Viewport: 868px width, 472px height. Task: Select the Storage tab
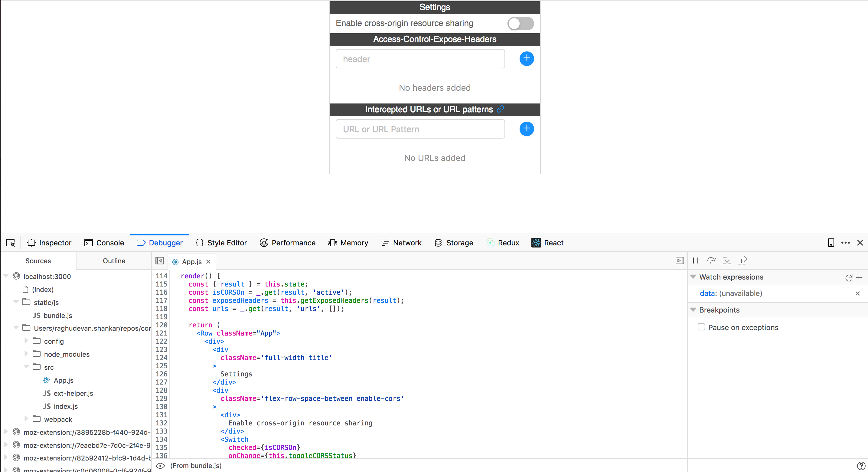(459, 242)
